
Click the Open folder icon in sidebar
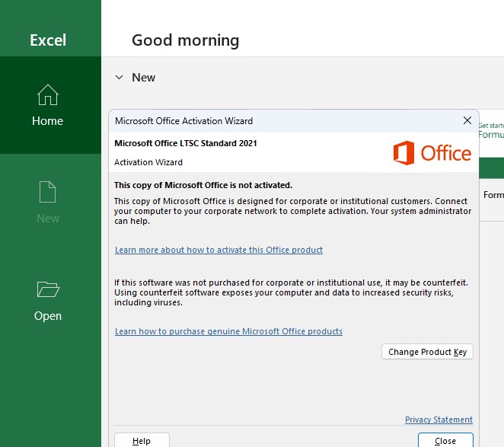(x=47, y=289)
